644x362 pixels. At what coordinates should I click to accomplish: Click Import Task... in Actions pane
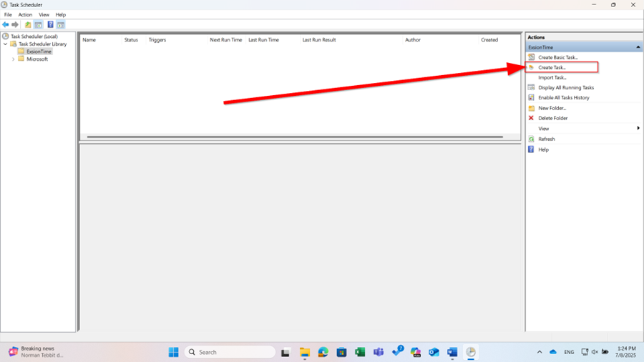tap(552, 77)
